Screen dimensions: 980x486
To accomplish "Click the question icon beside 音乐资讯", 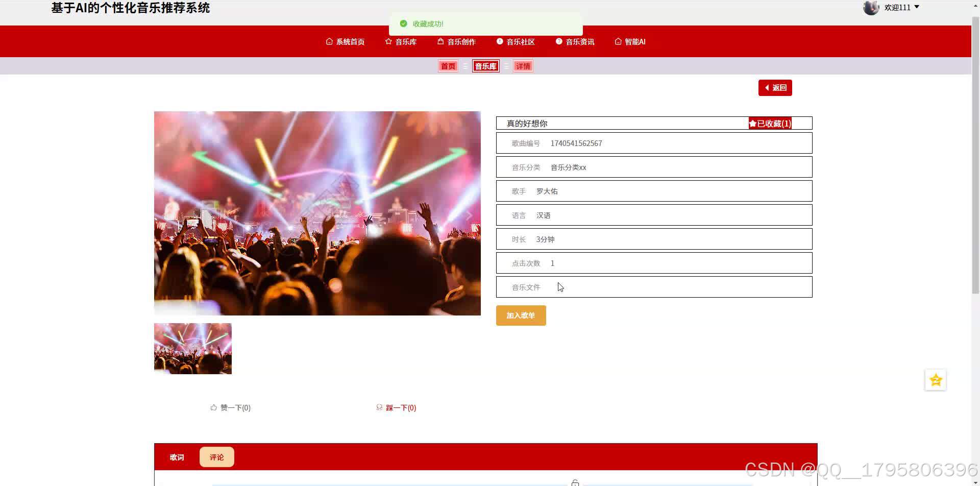I will [559, 42].
